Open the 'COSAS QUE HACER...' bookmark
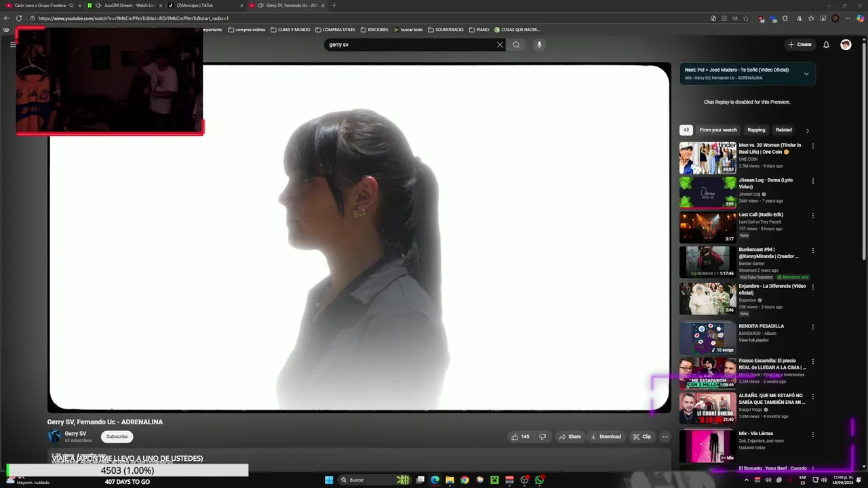 pos(517,30)
